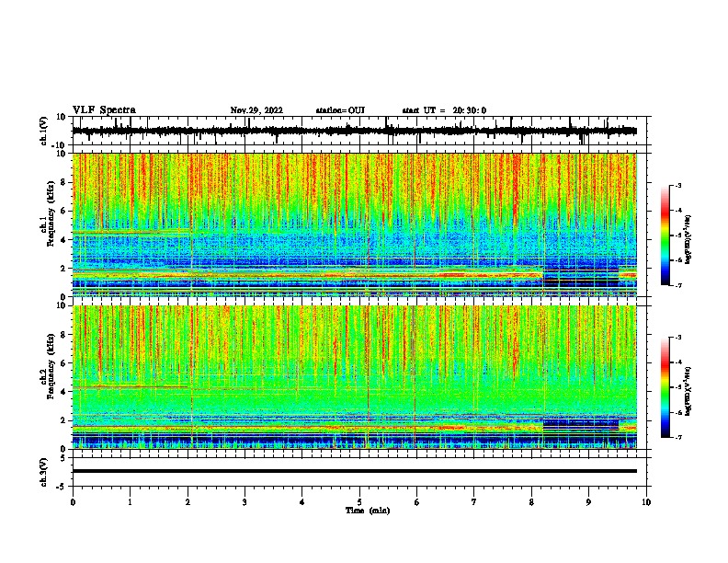Click time axis tick label "0"
The height and width of the screenshot is (563, 728).
(x=73, y=502)
